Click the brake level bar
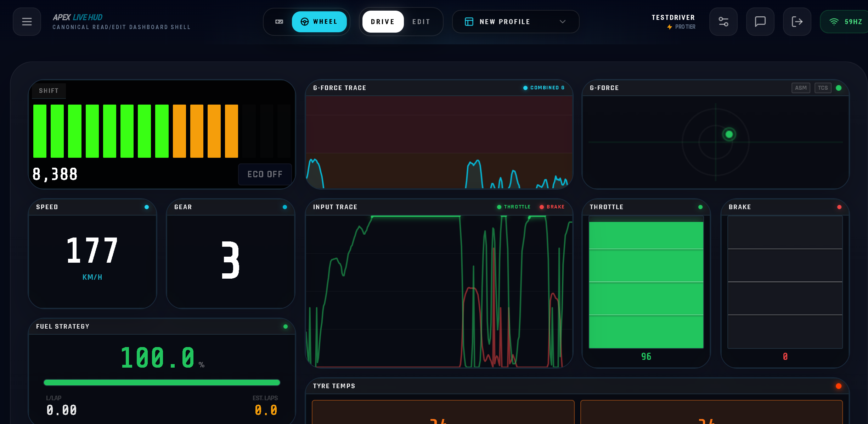Screen dimensions: 868x424 coord(785,282)
